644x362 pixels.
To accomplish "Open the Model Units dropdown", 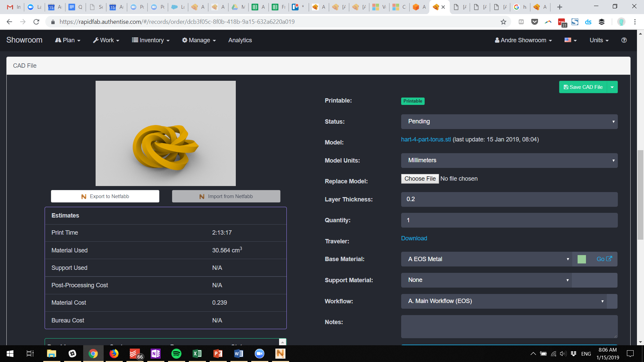I will tap(509, 161).
